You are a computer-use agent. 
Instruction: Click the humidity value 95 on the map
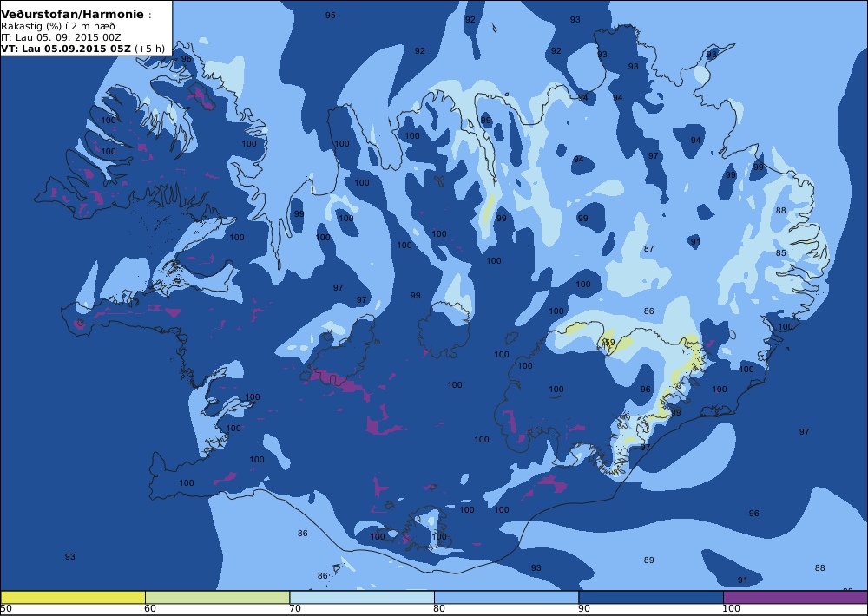tap(330, 16)
